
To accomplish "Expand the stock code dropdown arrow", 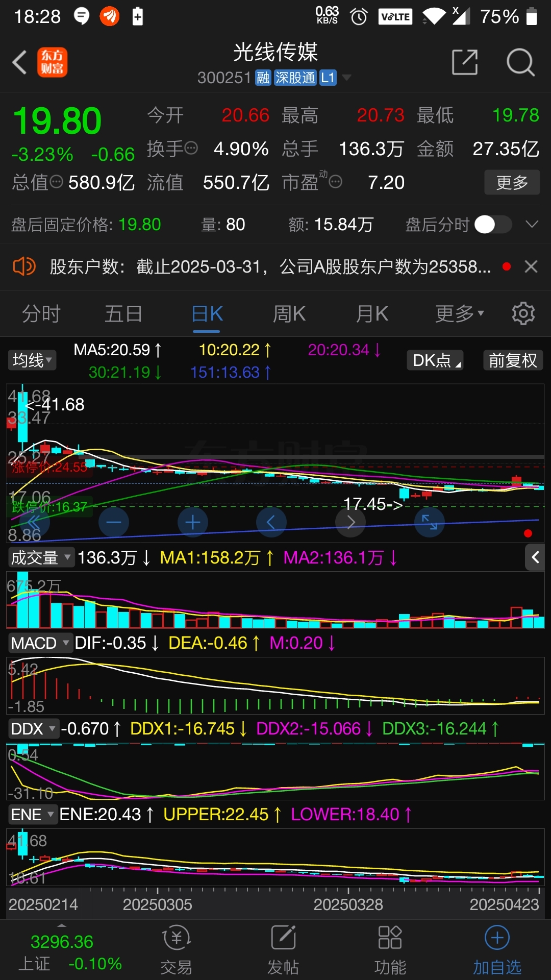I will pos(346,78).
